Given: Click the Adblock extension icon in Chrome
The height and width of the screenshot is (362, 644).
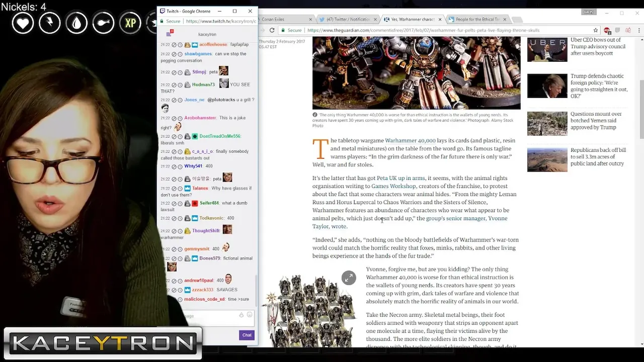Looking at the screenshot, I should point(607,30).
